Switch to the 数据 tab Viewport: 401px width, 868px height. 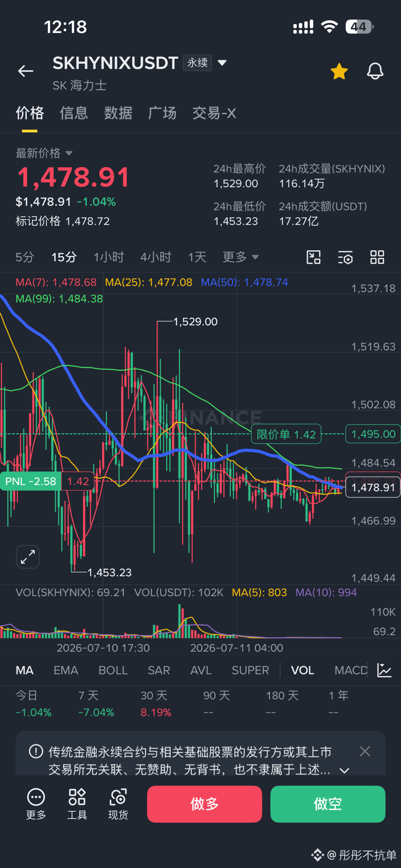pyautogui.click(x=118, y=113)
